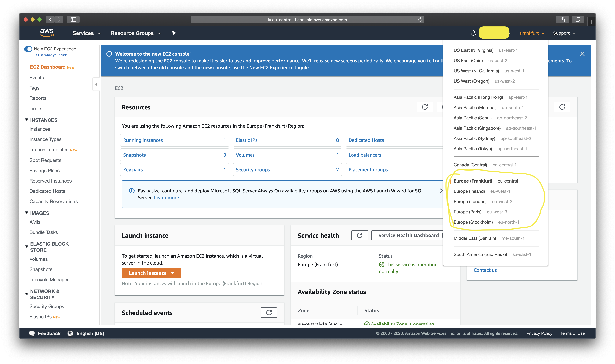Open Volumes resource link
This screenshot has width=615, height=364.
click(287, 155)
